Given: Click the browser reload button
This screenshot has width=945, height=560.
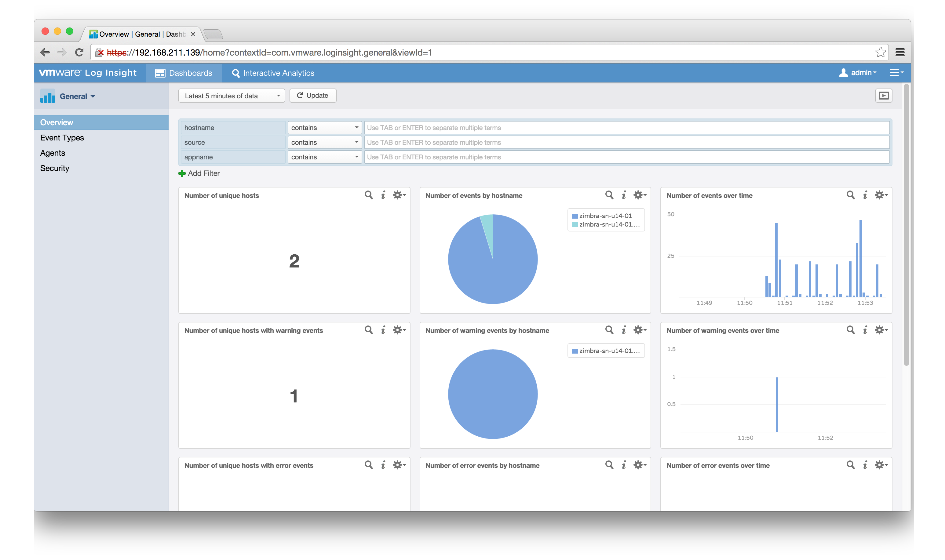Looking at the screenshot, I should click(x=79, y=53).
